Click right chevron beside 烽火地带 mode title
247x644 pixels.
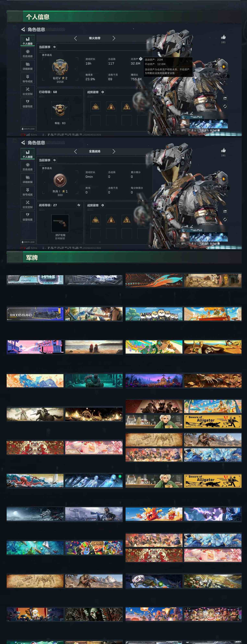(x=114, y=38)
